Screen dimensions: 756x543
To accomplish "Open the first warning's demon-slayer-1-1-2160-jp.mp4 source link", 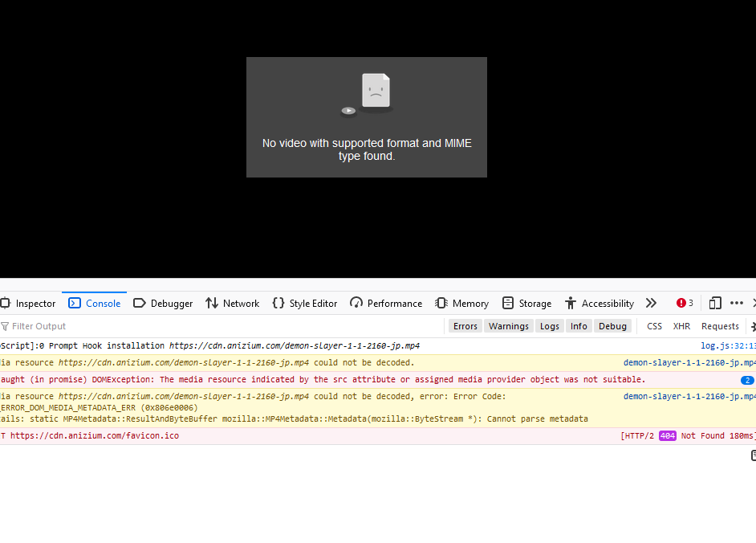I will (x=689, y=362).
